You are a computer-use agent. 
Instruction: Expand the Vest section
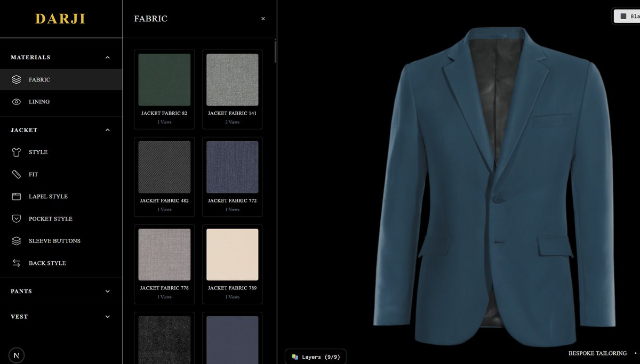coord(107,317)
